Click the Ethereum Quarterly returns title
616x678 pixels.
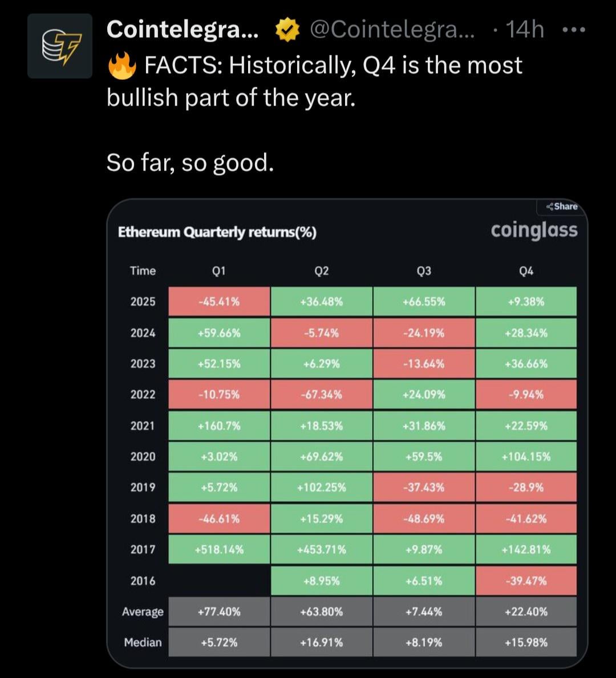217,233
